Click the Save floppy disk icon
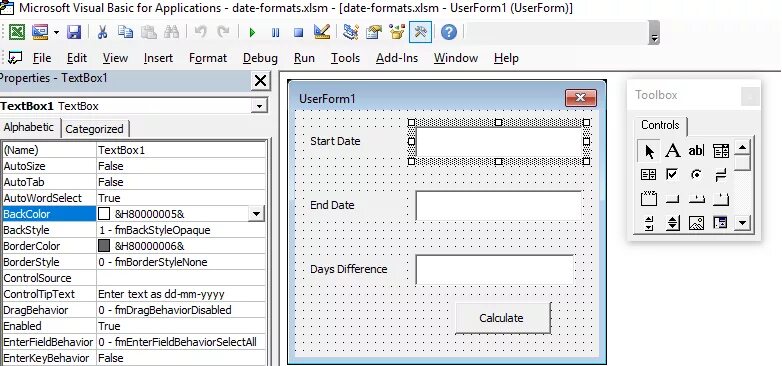Screen dimensions: 782x366 74,32
